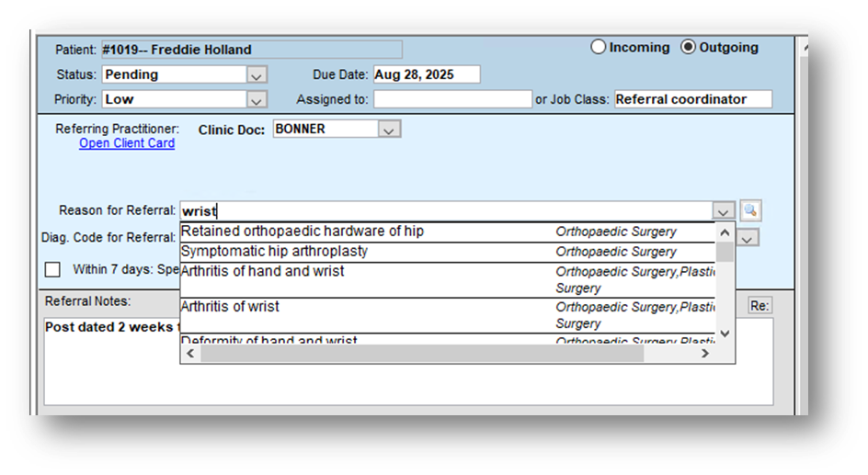Viewport: 868px width, 475px height.
Task: Open the Status dropdown showing Pending
Action: (257, 75)
